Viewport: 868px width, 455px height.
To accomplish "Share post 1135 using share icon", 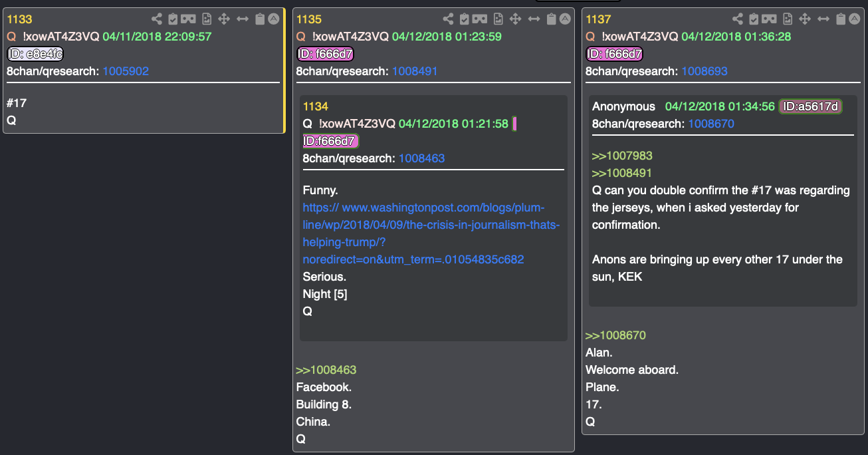I will (449, 19).
